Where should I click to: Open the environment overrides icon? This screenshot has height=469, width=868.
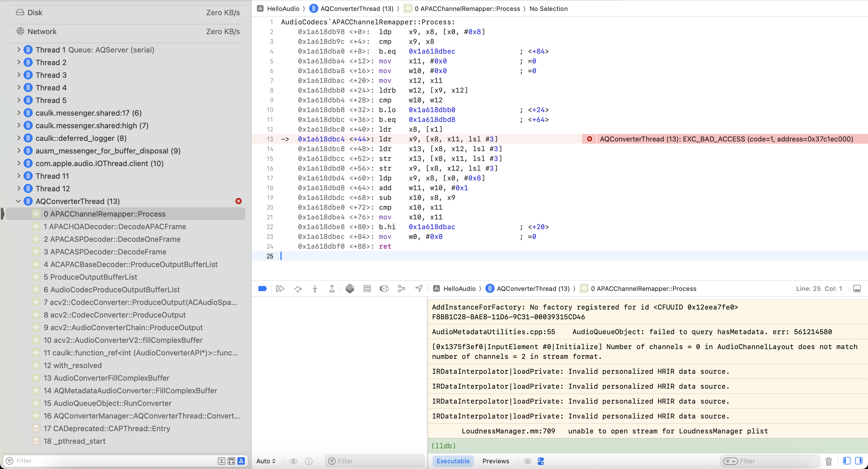pyautogui.click(x=384, y=289)
